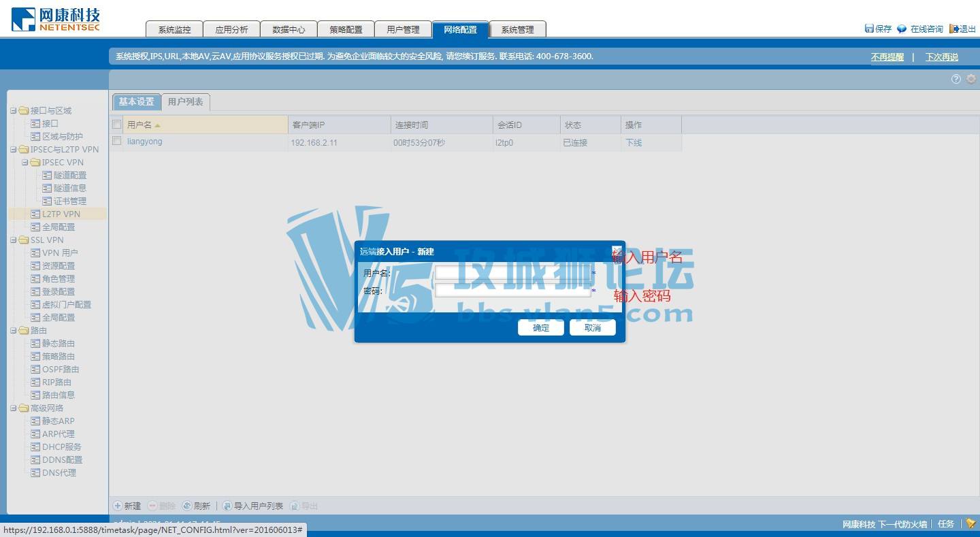Click the gear settings icon
The height and width of the screenshot is (537, 980).
pos(971,79)
